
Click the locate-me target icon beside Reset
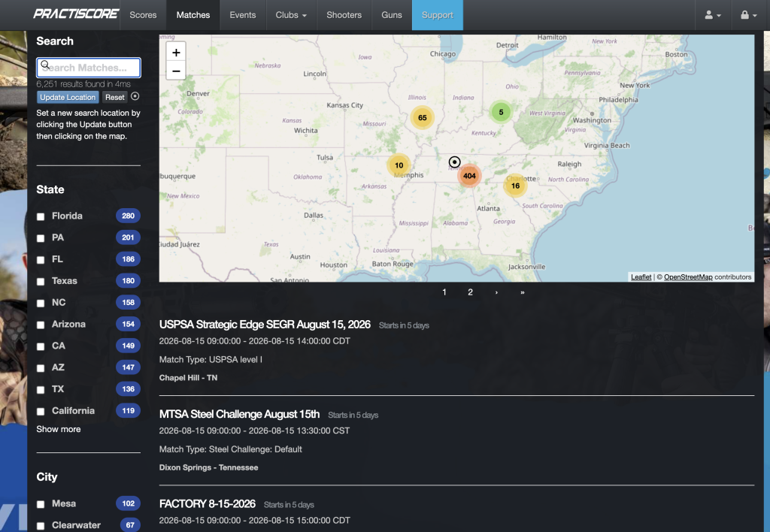pos(135,97)
